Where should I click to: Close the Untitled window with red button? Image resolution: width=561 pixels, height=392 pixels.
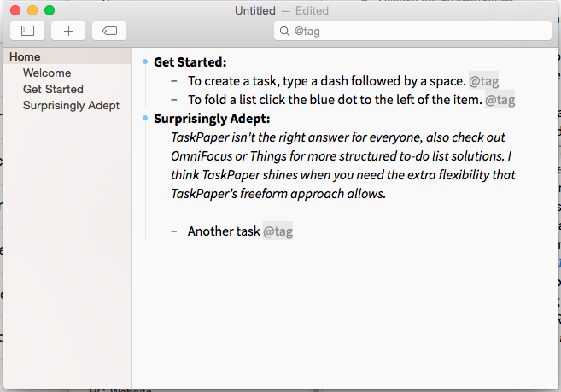15,10
